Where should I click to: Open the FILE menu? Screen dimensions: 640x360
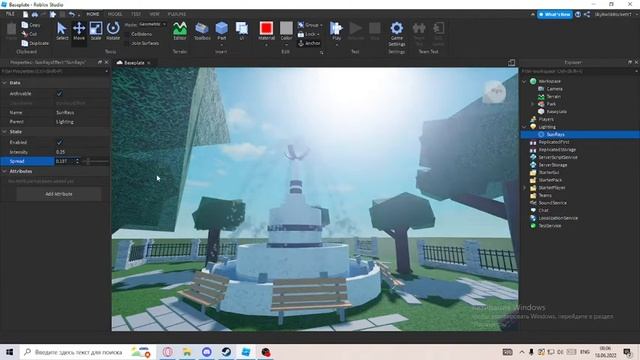click(10, 14)
